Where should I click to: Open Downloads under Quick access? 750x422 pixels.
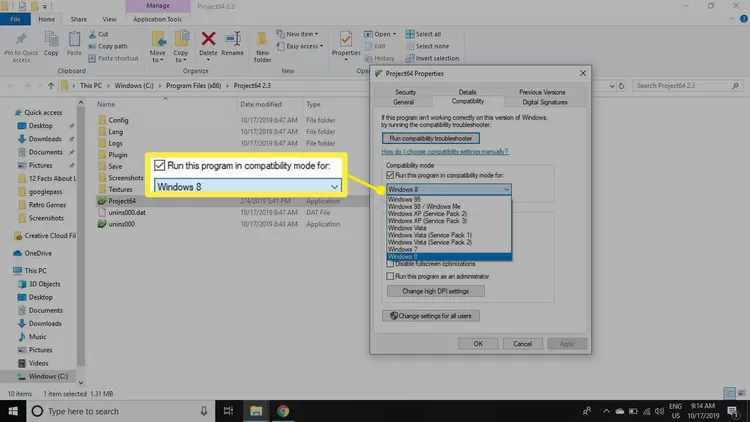point(45,139)
